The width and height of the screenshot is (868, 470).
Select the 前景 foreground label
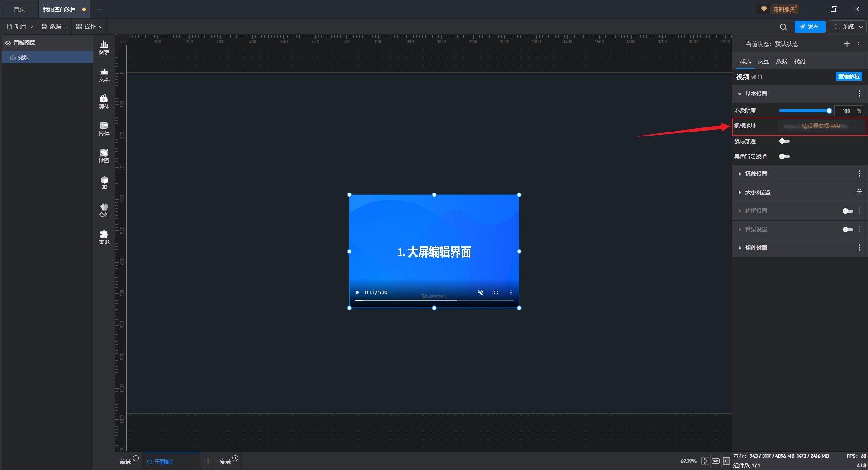click(125, 461)
